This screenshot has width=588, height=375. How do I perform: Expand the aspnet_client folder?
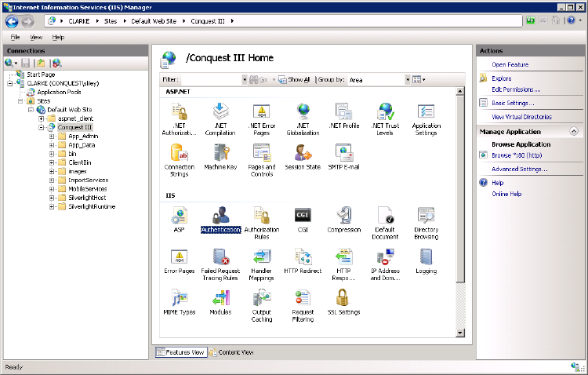pos(42,118)
